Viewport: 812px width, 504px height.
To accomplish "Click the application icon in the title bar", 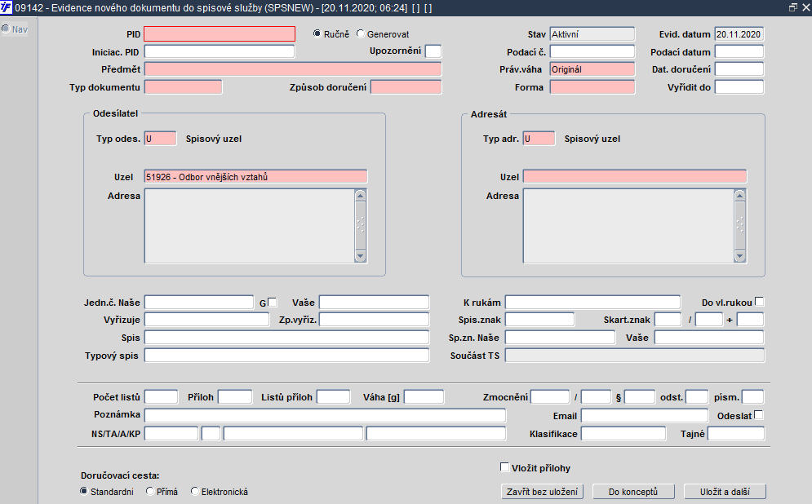I will pyautogui.click(x=7, y=7).
